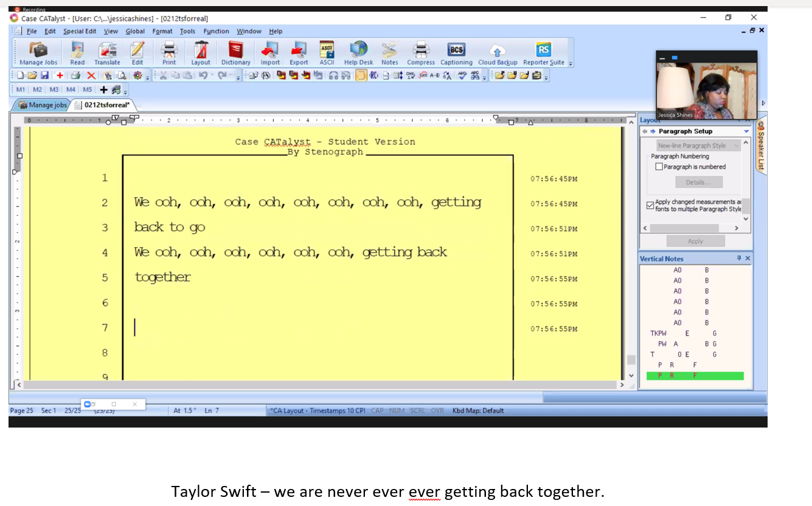Click the M3 macro button
Screen dimensions: 812x506
(x=54, y=89)
